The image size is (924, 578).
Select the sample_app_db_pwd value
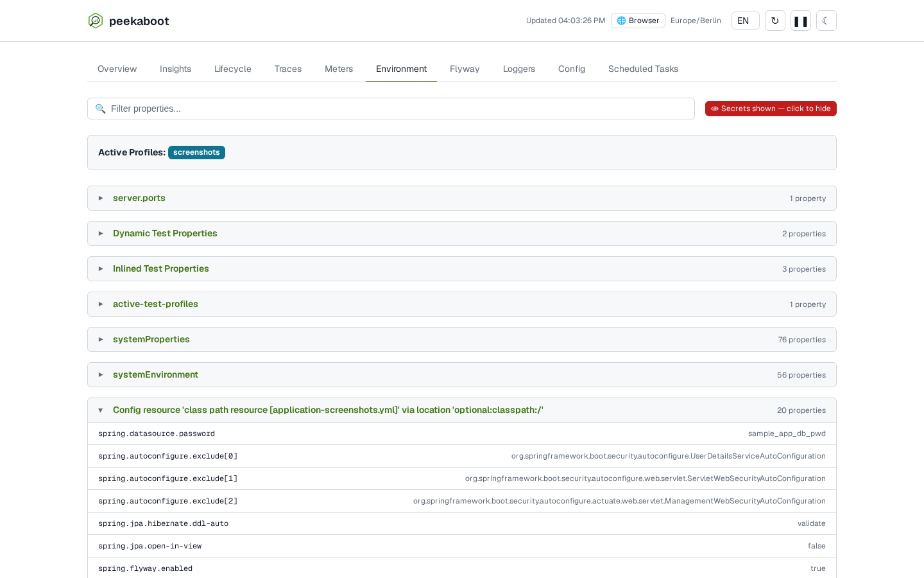(x=787, y=433)
